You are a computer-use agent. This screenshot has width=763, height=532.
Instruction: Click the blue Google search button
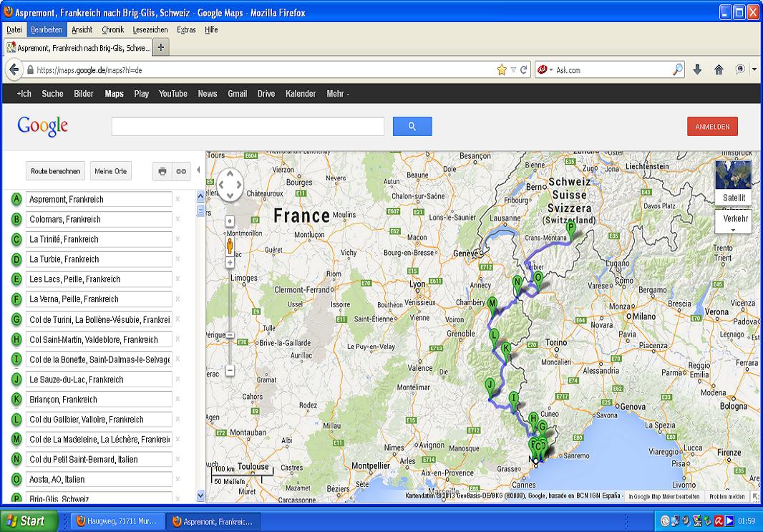click(x=412, y=127)
